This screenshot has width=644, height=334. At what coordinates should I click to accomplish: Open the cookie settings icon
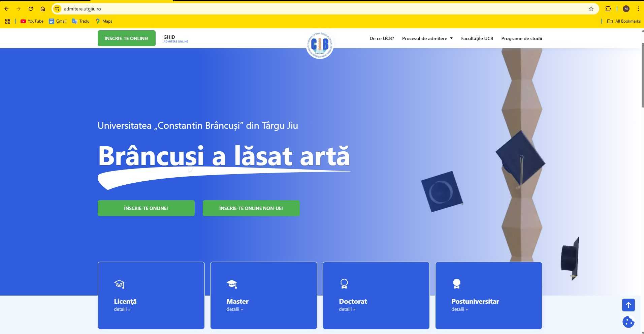[x=629, y=322]
